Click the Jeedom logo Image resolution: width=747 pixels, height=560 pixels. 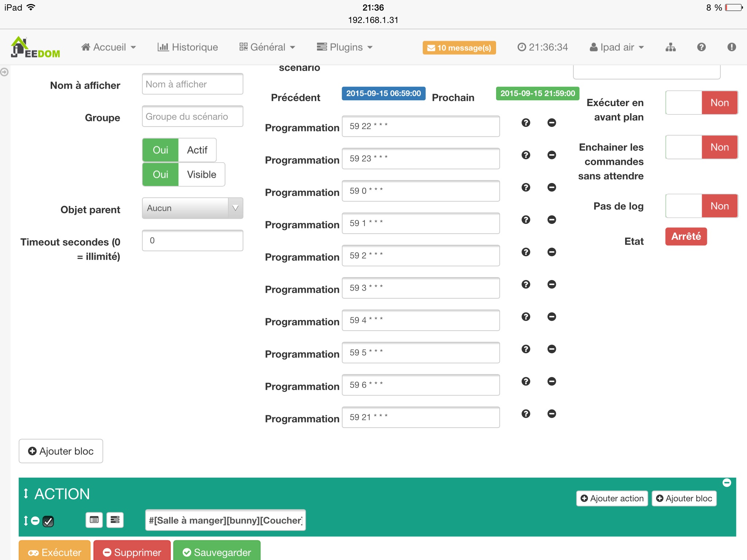point(35,47)
